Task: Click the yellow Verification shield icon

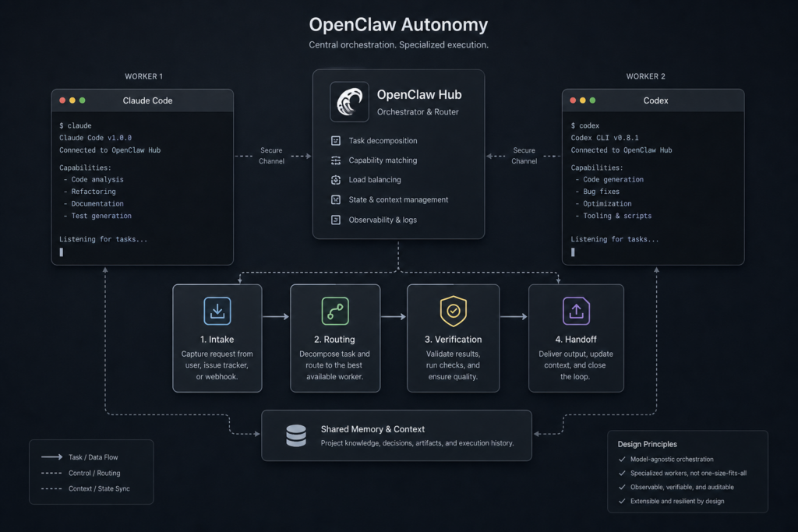Action: click(454, 311)
